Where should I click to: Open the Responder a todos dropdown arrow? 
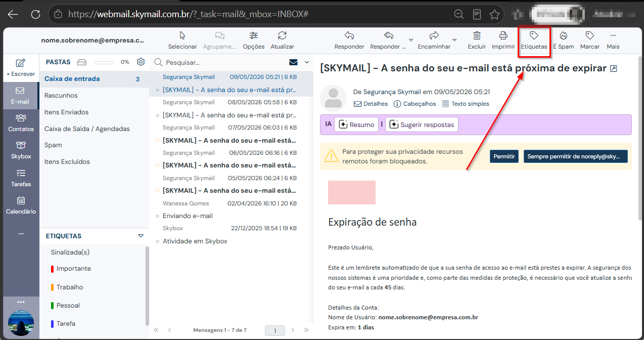411,40
